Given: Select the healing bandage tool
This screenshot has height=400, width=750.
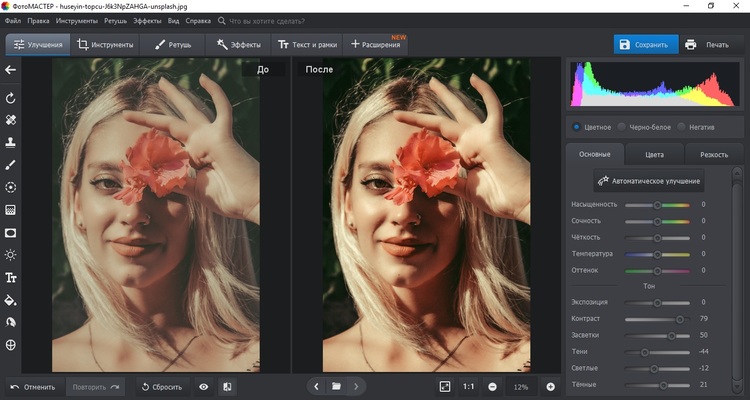Looking at the screenshot, I should pos(11,120).
